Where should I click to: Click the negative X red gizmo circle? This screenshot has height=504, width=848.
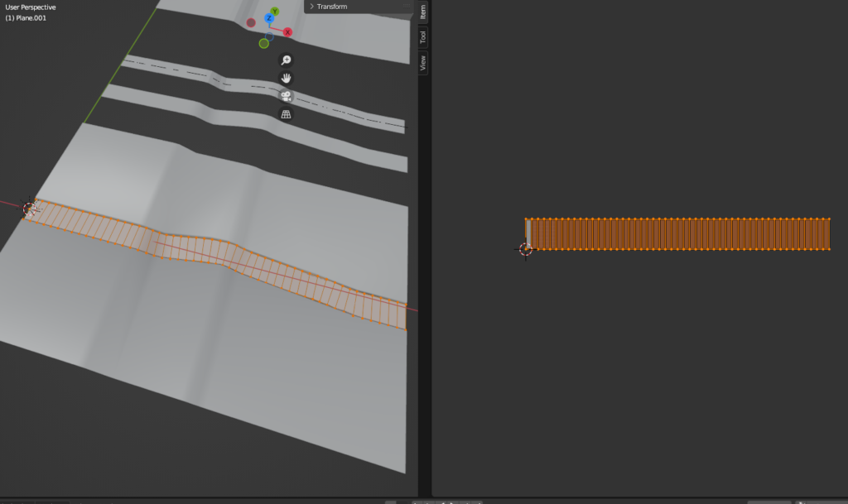[251, 22]
